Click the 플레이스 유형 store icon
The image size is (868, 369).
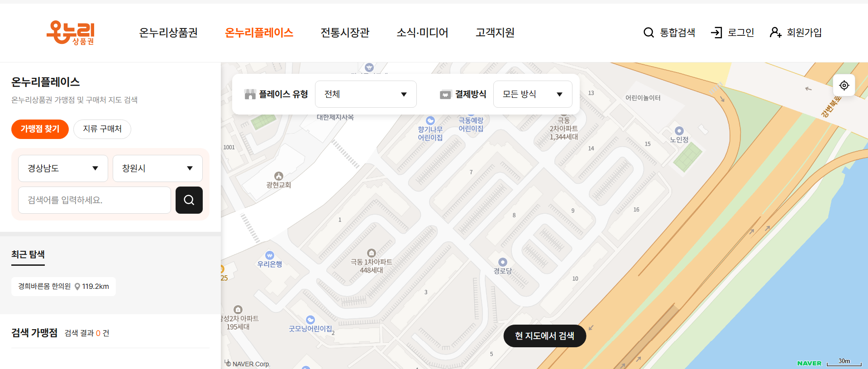[x=250, y=94]
